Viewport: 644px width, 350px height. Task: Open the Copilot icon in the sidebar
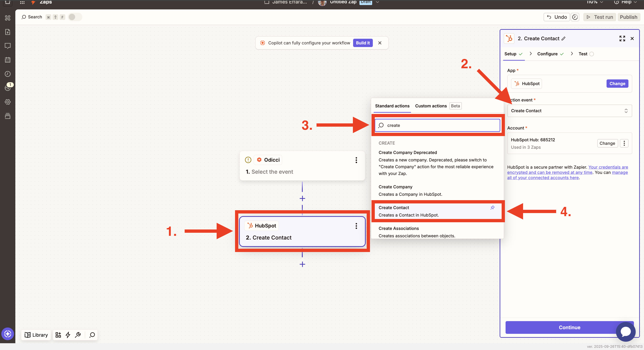coord(7,334)
